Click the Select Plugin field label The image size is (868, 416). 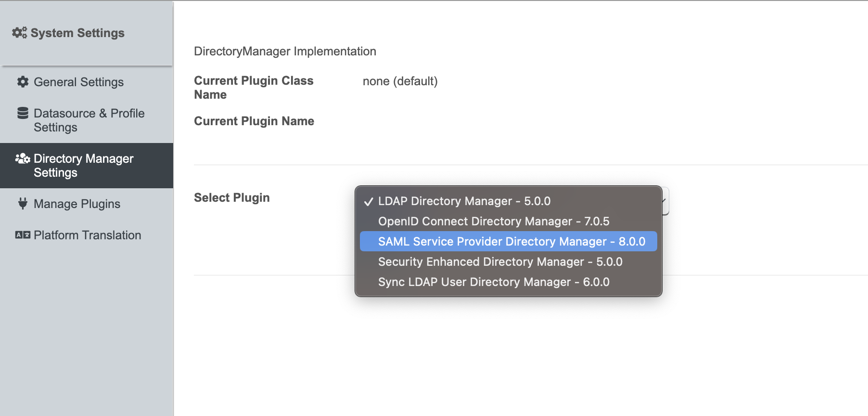(x=231, y=198)
